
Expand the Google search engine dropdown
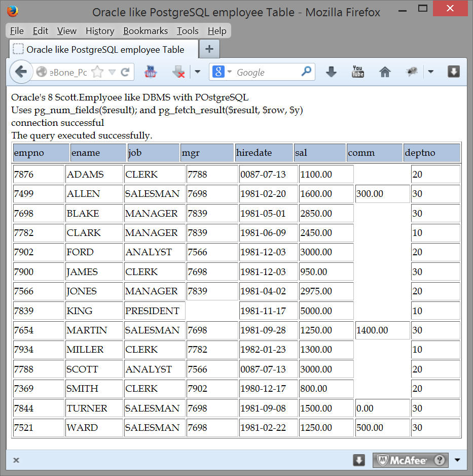[x=229, y=72]
